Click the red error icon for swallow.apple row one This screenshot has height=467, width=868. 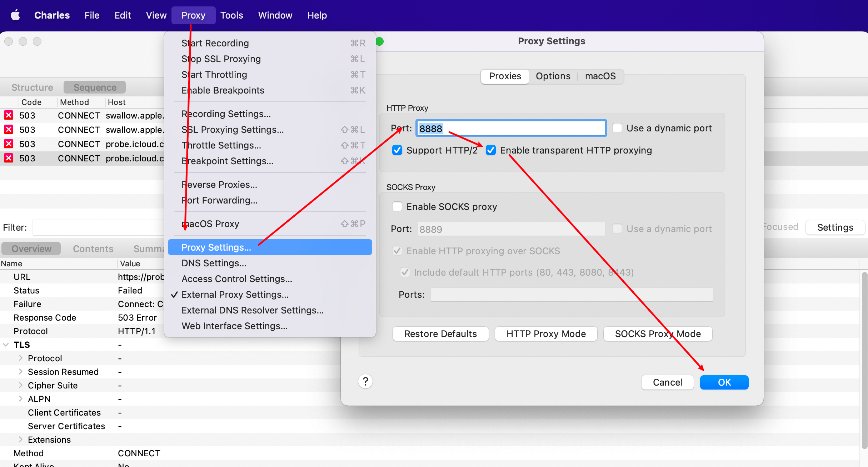[9, 115]
